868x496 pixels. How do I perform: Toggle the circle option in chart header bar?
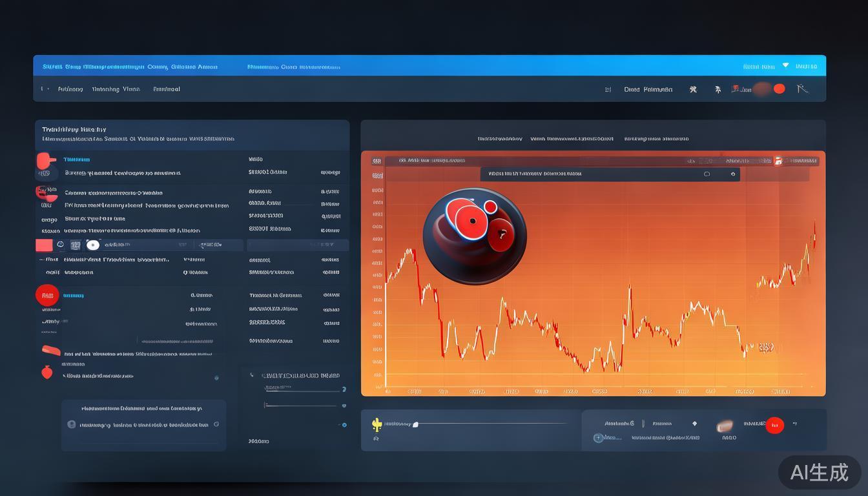click(707, 174)
